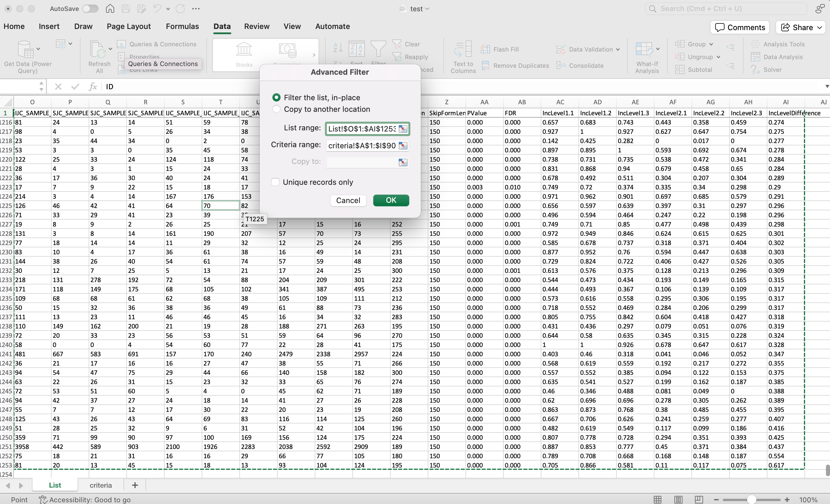Image resolution: width=830 pixels, height=504 pixels.
Task: Select Copy to another location option
Action: [x=276, y=109]
